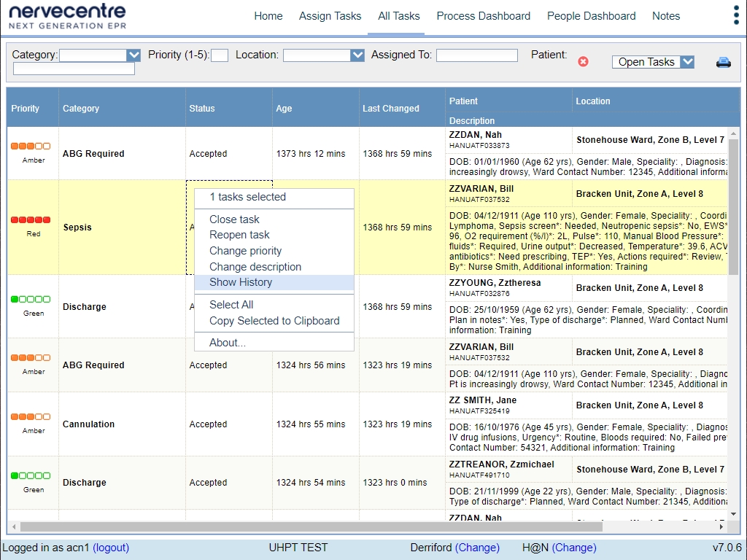This screenshot has width=747, height=560.
Task: Click the text field below Category
Action: (x=74, y=69)
